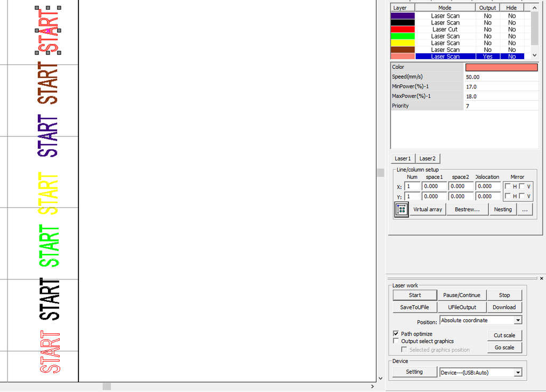Select the purple START text on canvas
Viewport: 546px width, 392px height.
[x=47, y=135]
